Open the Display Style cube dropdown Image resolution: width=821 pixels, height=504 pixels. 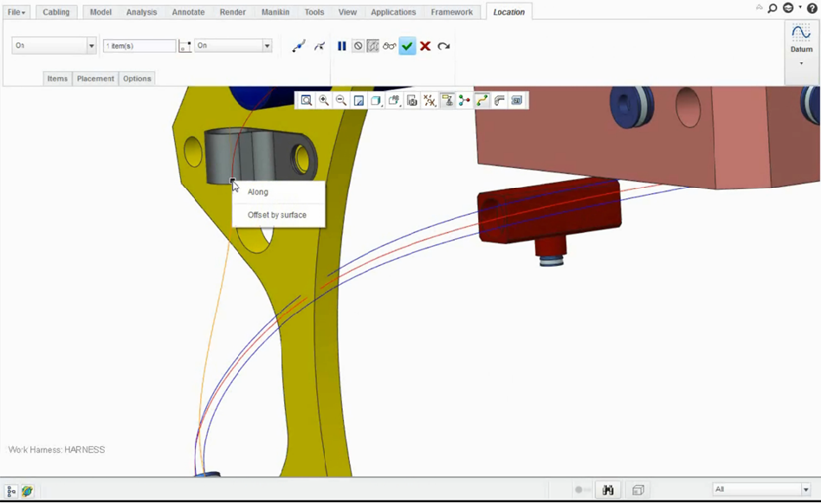376,100
